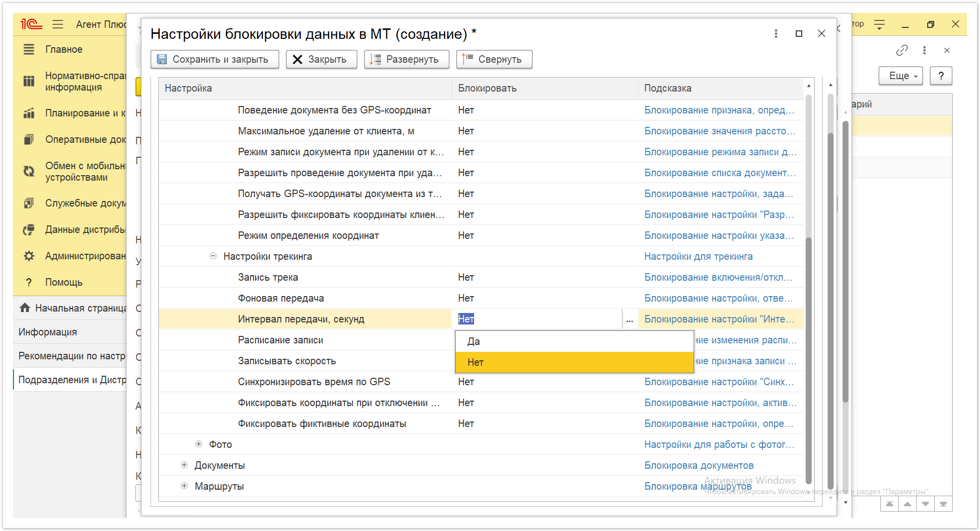Click the Закрыть button
Viewport: 980px width, 531px height.
[321, 59]
